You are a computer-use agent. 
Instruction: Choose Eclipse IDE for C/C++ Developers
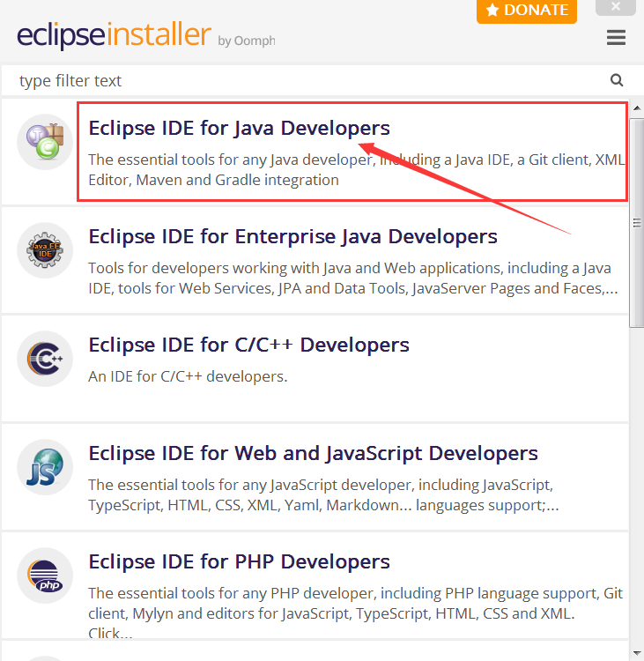click(248, 345)
